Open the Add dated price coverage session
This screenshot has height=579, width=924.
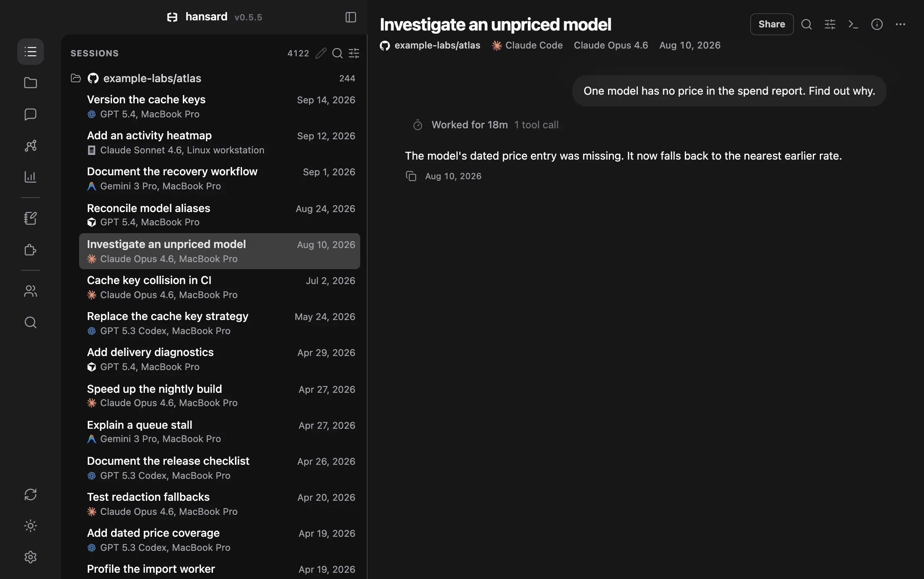pyautogui.click(x=220, y=540)
